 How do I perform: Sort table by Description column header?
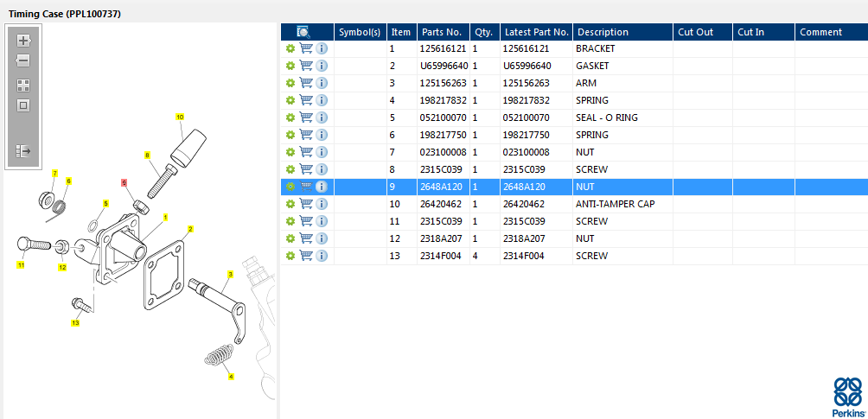(603, 32)
